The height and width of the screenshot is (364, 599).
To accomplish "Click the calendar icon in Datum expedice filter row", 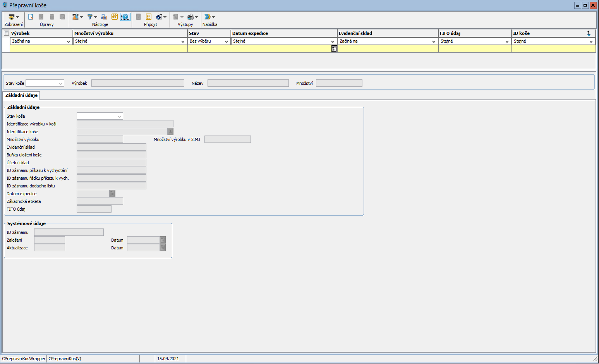I will pos(334,49).
